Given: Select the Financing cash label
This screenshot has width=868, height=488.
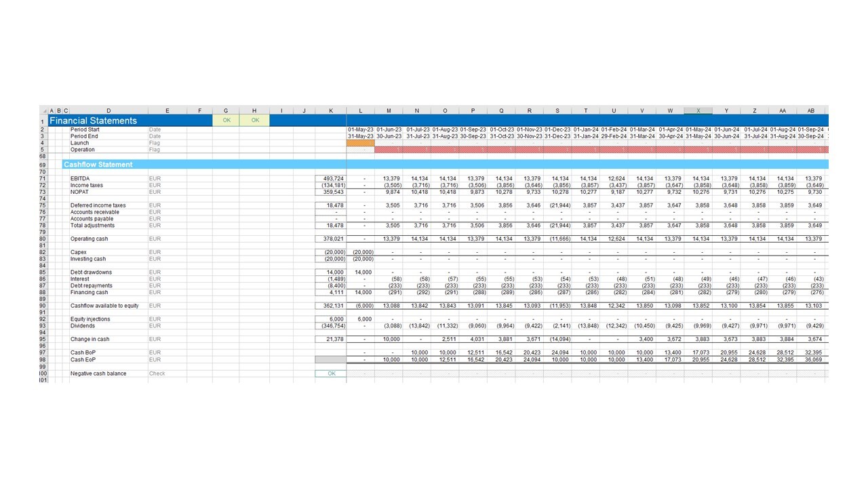Looking at the screenshot, I should (x=90, y=292).
